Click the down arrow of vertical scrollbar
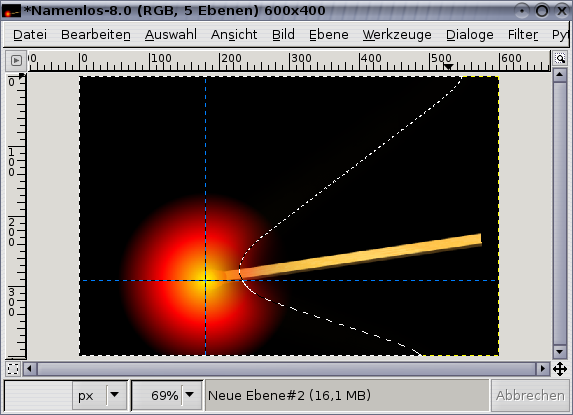Viewport: 573px width, 415px height. point(560,352)
